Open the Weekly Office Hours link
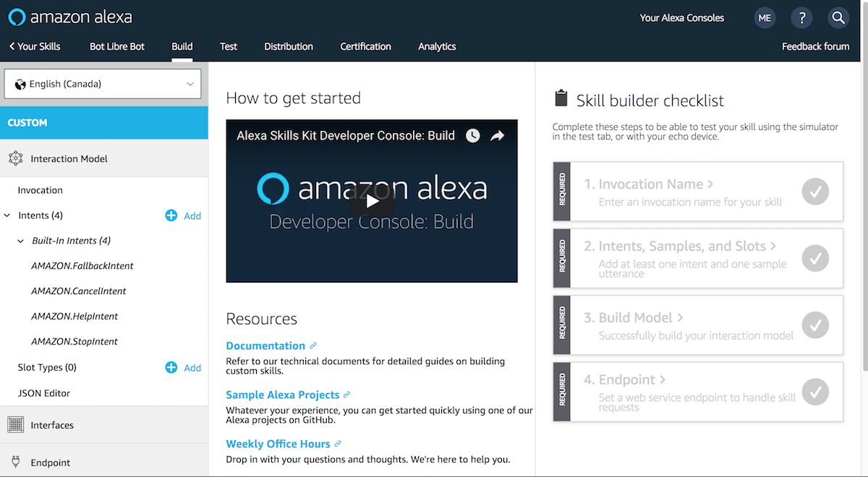 278,444
